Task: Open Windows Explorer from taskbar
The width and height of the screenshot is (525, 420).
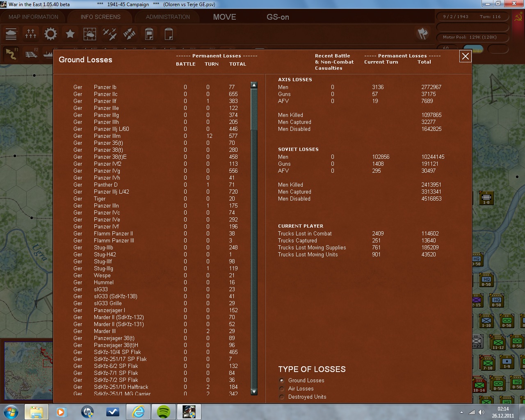Action: click(37, 411)
